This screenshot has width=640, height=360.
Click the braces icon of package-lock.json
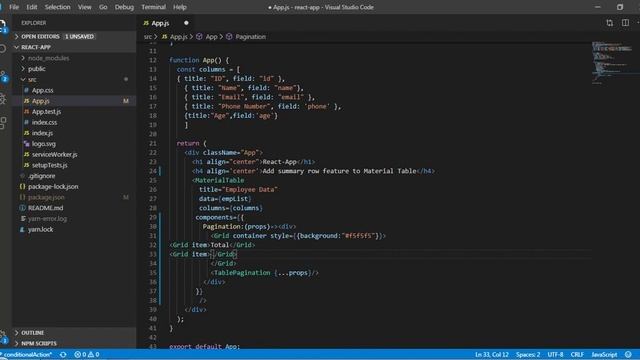coord(22,187)
